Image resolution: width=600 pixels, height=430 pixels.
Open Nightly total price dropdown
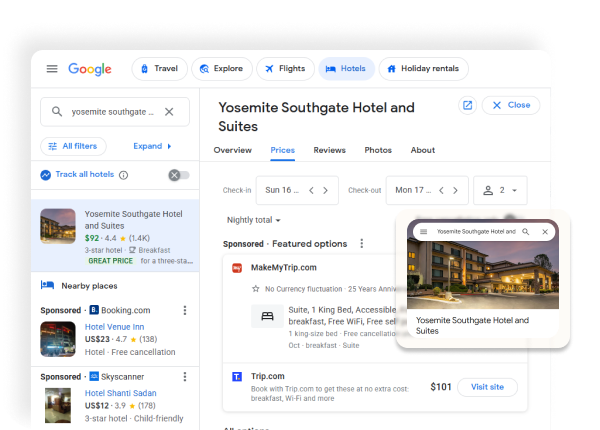click(254, 220)
